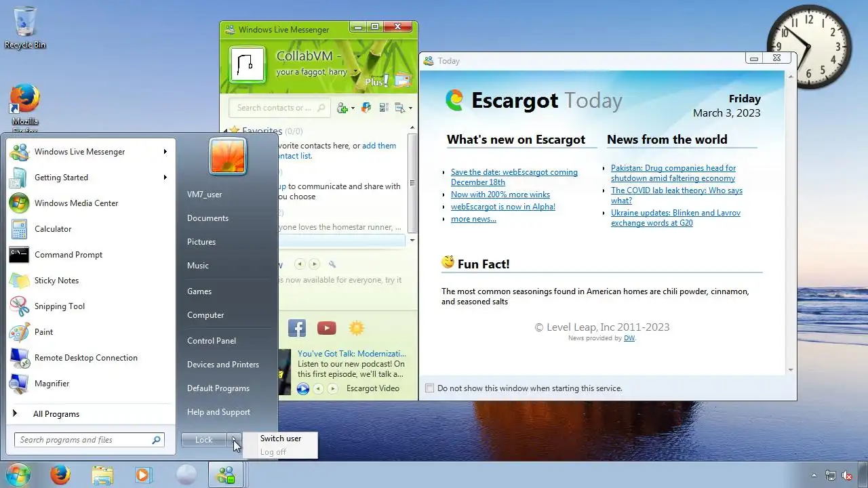Open Pictures from the Start menu

click(x=201, y=242)
